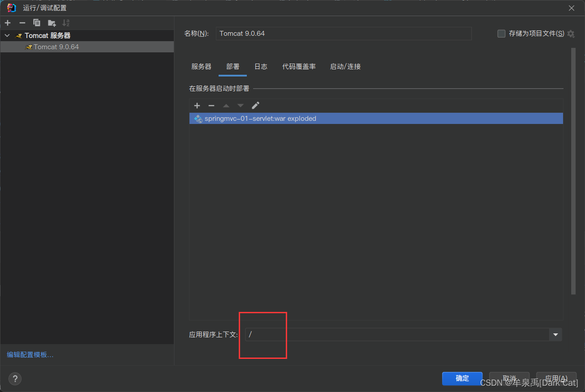Confirm with the 确定 button
Image resolution: width=585 pixels, height=392 pixels.
(462, 379)
